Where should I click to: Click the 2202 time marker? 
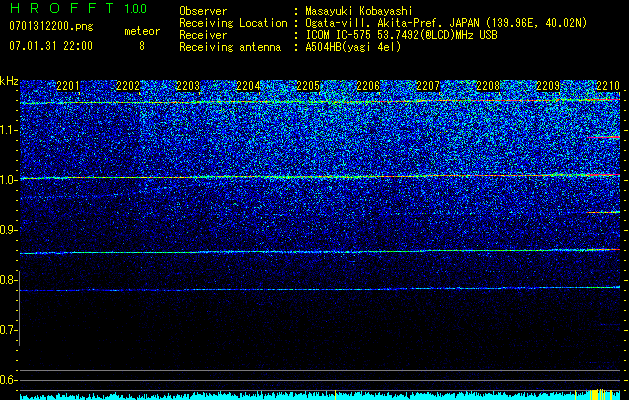pos(128,86)
